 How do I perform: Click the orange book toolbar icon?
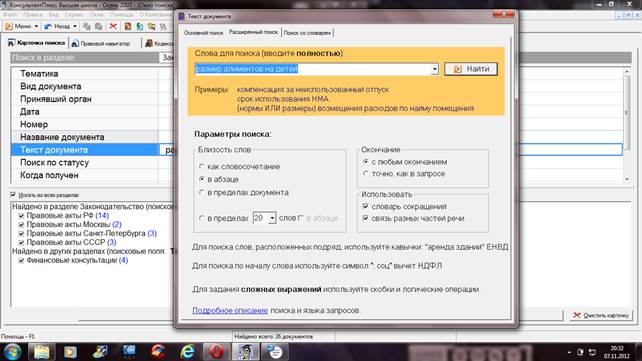[x=128, y=26]
